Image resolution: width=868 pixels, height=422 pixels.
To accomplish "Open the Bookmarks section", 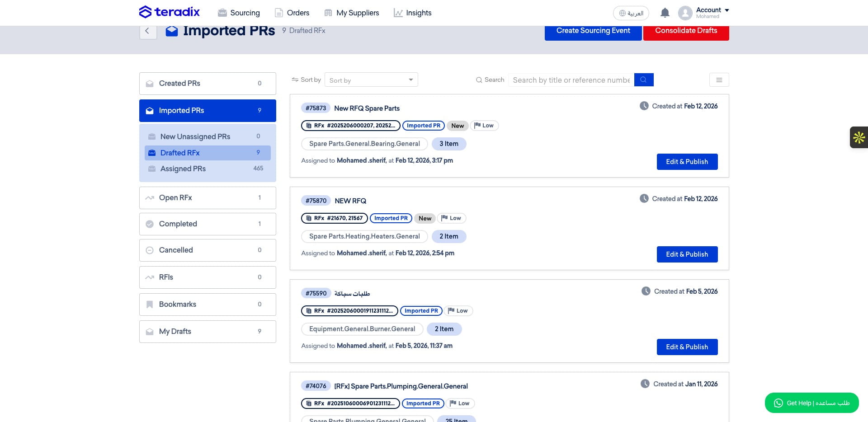I will click(208, 305).
